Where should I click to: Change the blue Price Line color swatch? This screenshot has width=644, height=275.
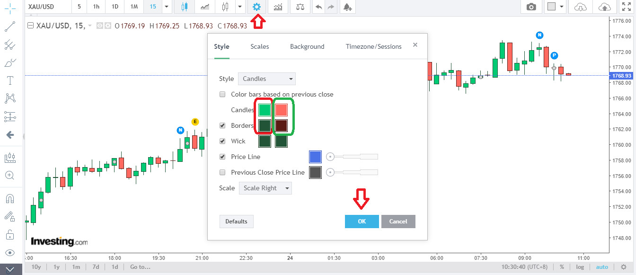tap(315, 157)
